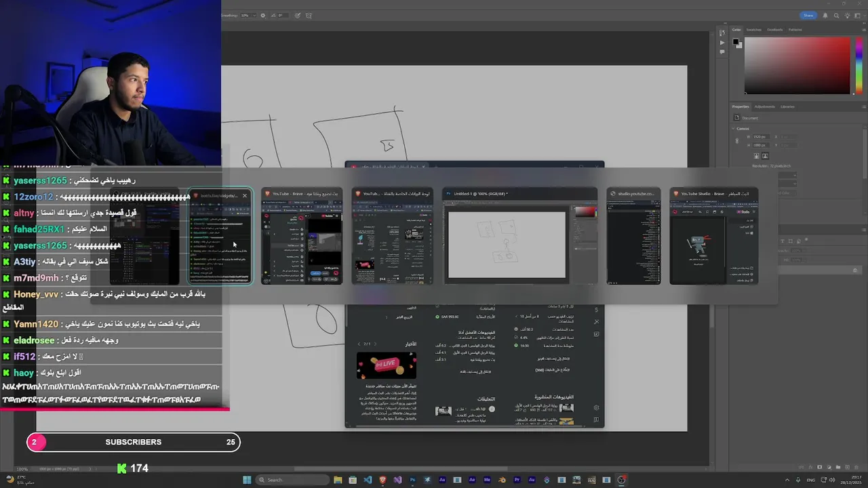Open the workspace switcher icon in Photoshop

pyautogui.click(x=858, y=16)
